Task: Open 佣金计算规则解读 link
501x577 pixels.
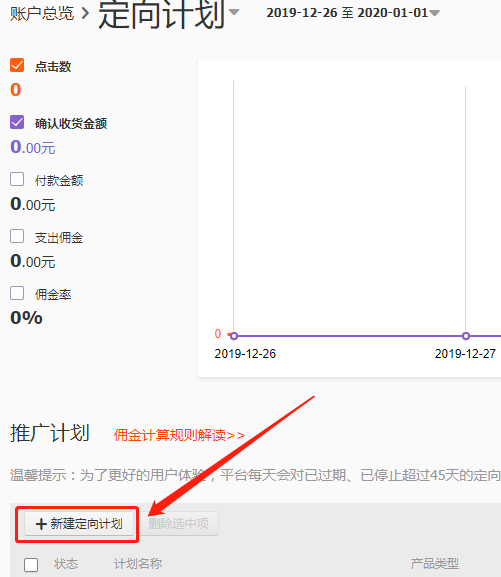Action: (x=179, y=435)
